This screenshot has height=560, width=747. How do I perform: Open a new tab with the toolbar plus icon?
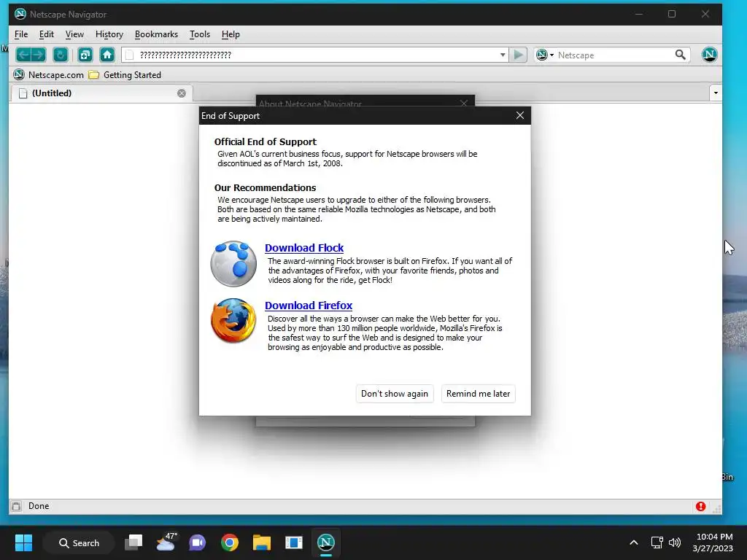click(85, 55)
